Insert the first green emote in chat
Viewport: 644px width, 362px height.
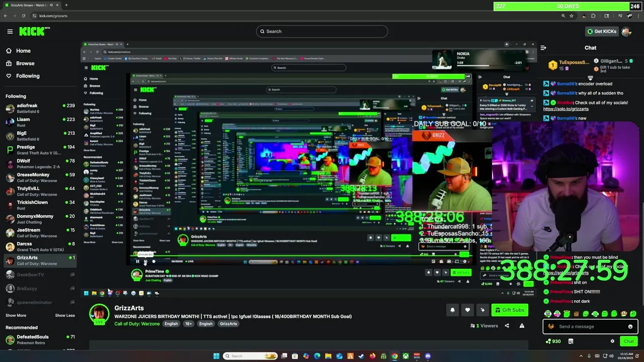coord(548,314)
